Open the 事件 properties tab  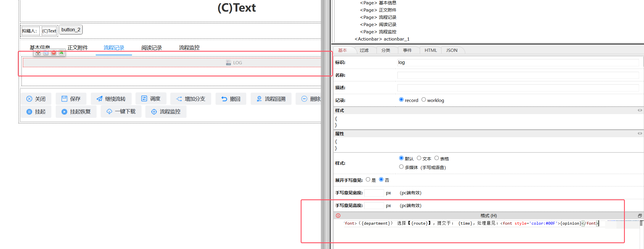[407, 50]
